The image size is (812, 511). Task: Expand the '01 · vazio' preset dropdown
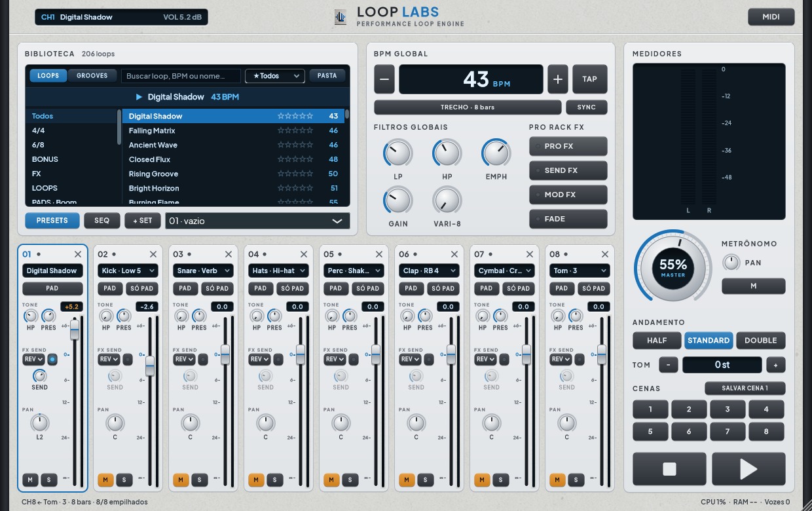257,221
